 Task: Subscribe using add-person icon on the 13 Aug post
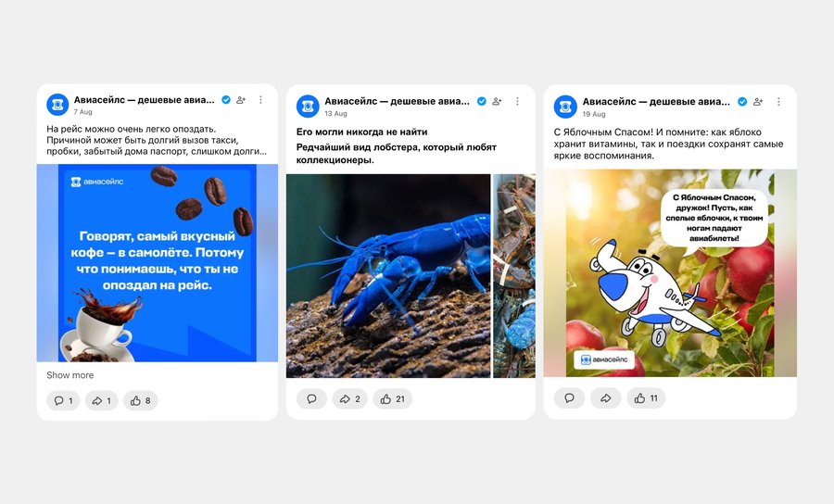point(497,101)
